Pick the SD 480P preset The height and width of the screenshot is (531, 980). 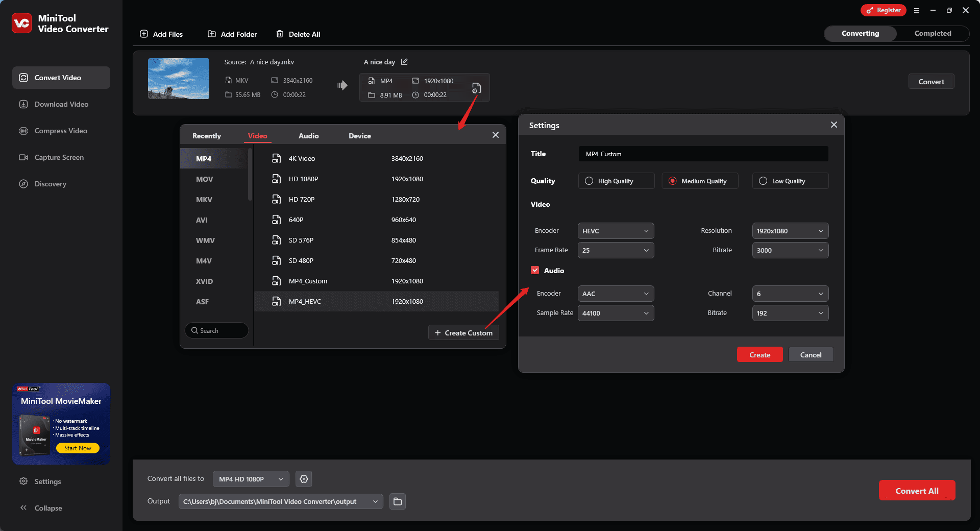376,260
